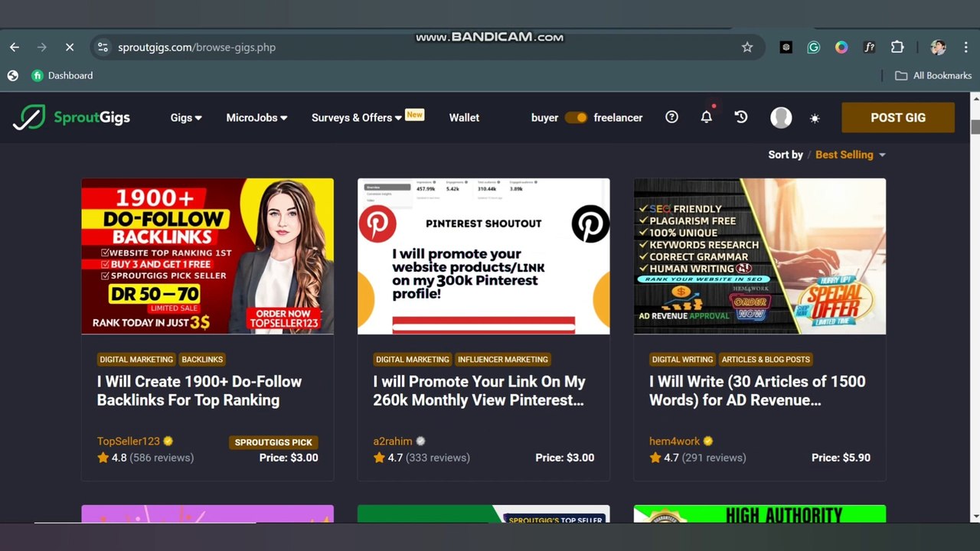The image size is (980, 551).
Task: Select DIGITAL WRITING category tag
Action: pos(682,359)
